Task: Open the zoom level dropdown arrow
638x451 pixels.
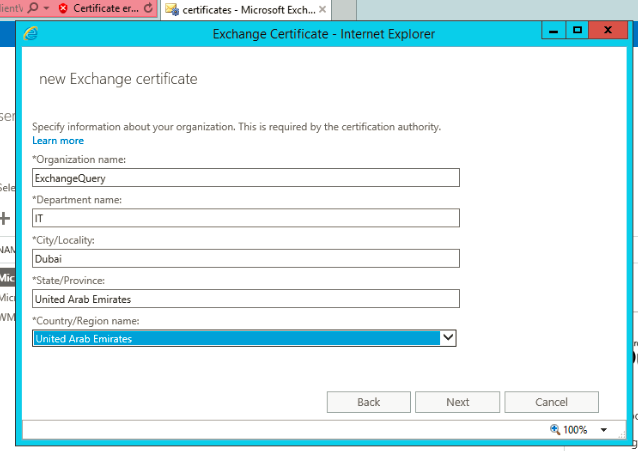Action: (x=603, y=430)
